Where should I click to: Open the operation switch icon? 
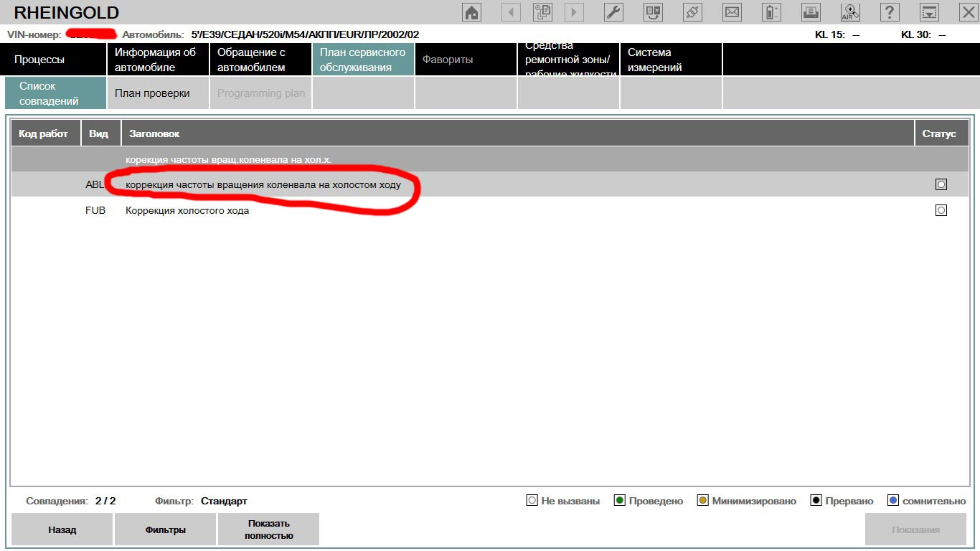pos(653,12)
